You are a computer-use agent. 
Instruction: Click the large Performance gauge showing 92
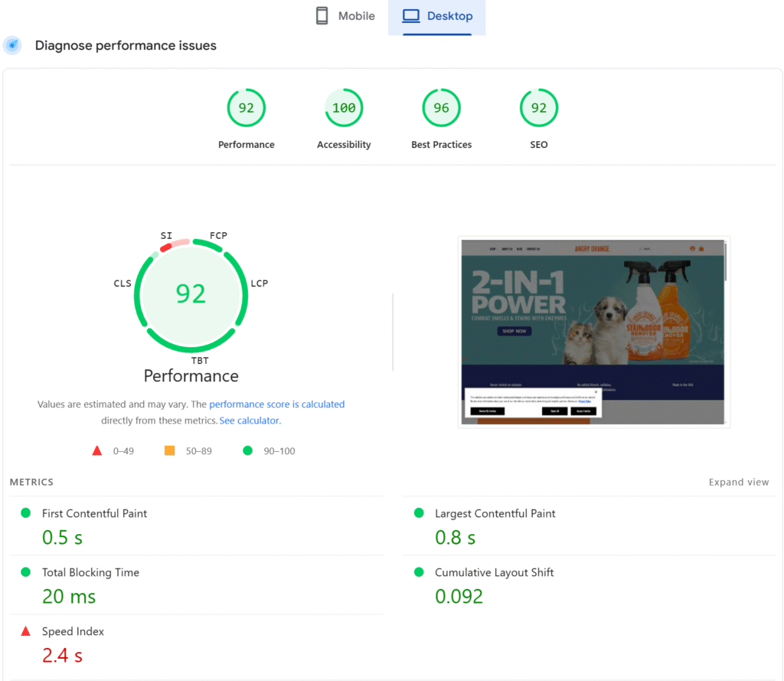click(x=191, y=294)
